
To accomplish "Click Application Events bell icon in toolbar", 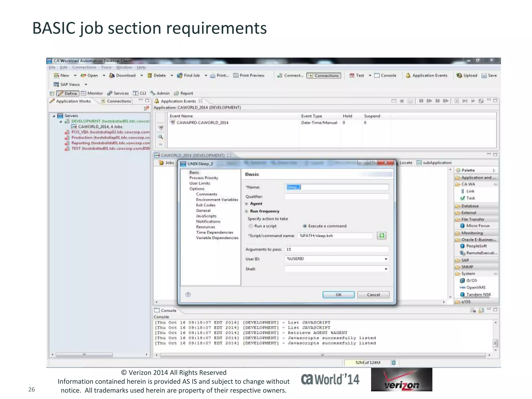I will [x=408, y=76].
